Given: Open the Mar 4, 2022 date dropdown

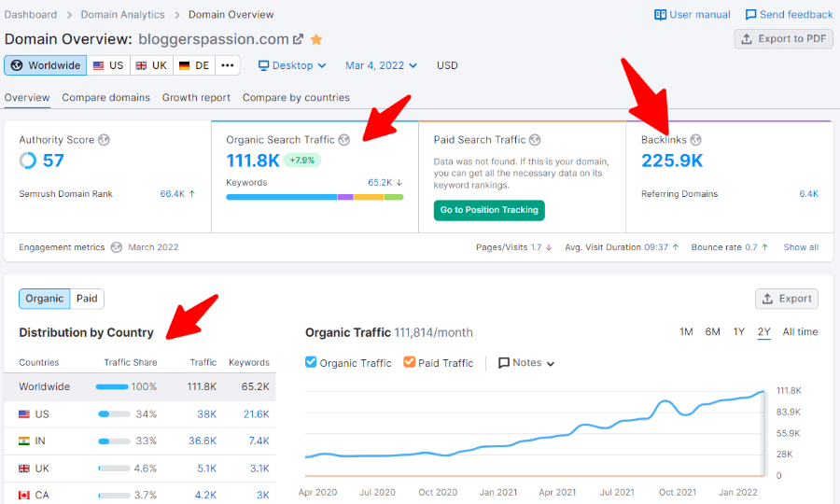Looking at the screenshot, I should point(381,65).
